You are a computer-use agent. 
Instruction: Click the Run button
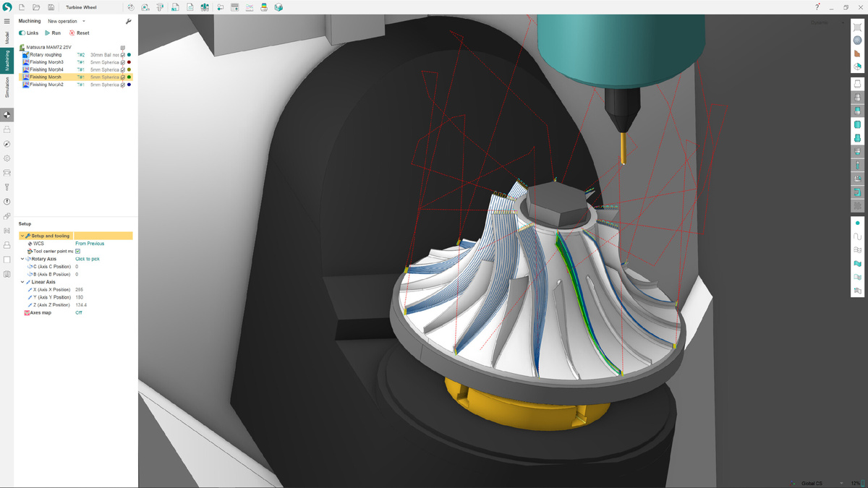(53, 33)
